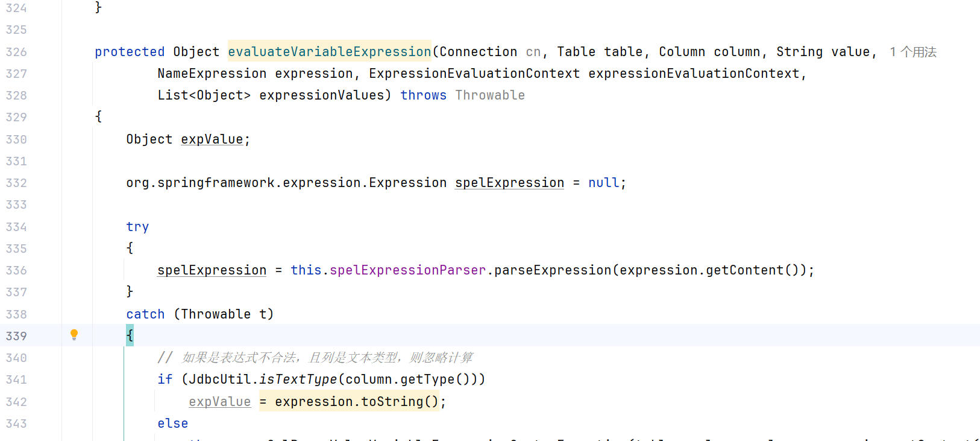The image size is (980, 441).
Task: Open the "1 个用法" usages hint
Action: pos(912,52)
